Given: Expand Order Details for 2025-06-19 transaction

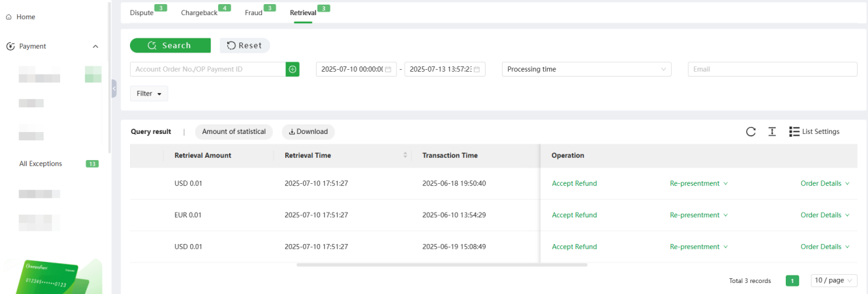Looking at the screenshot, I should (x=825, y=247).
